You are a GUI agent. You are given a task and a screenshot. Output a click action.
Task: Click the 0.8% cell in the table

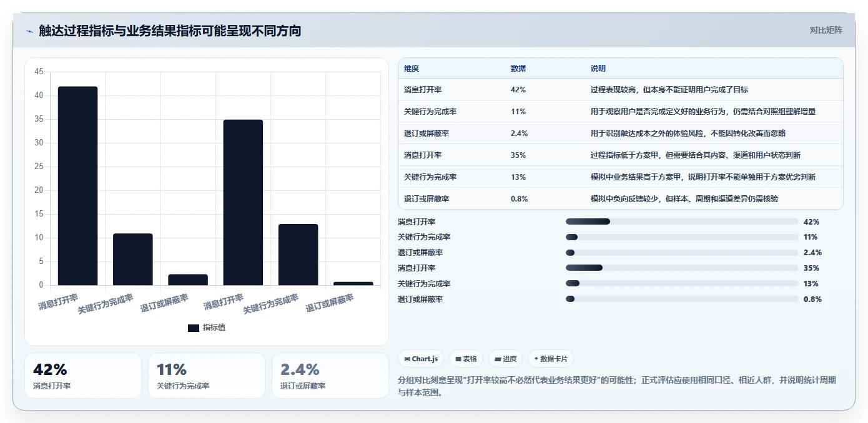tap(520, 199)
